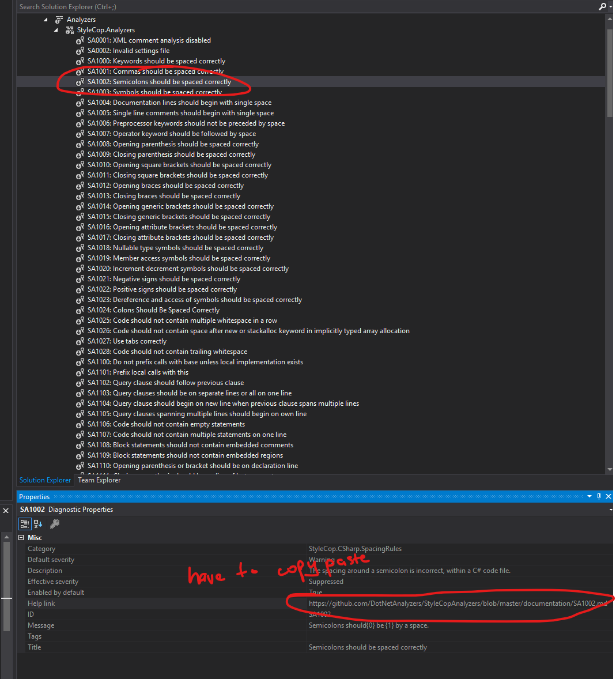Click the rule icon beside SA0001
This screenshot has height=679, width=616.
(x=80, y=40)
